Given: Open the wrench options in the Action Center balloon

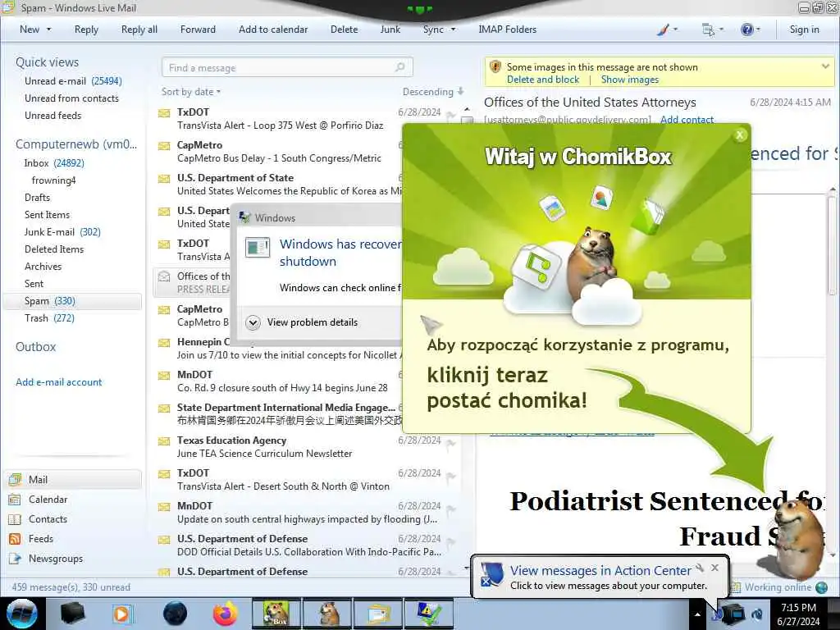Looking at the screenshot, I should (x=700, y=568).
